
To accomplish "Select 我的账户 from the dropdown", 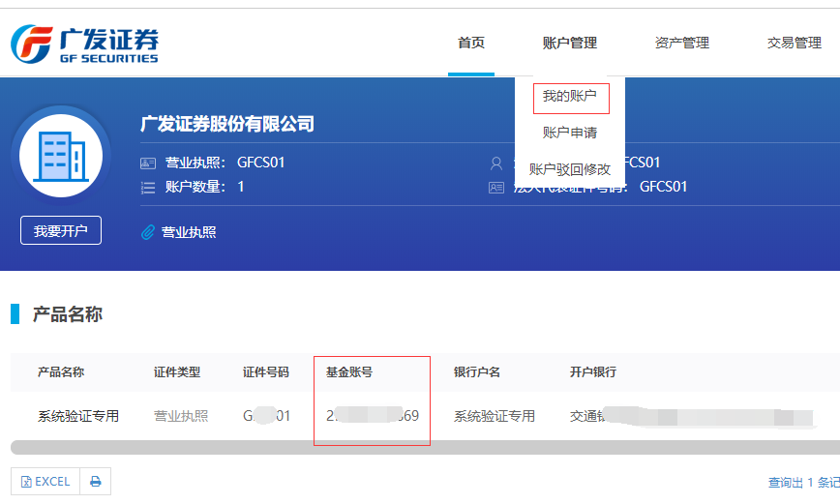I will click(x=570, y=97).
